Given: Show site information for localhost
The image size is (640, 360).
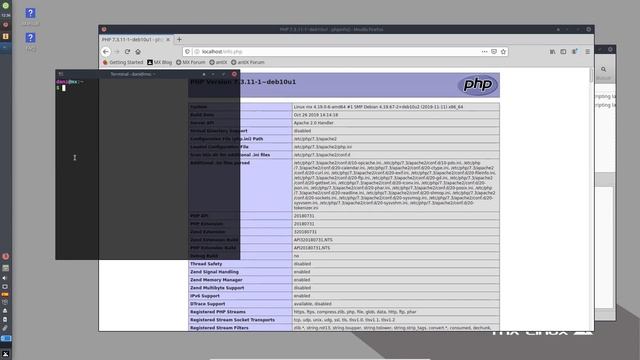Looking at the screenshot, I should pos(197,52).
